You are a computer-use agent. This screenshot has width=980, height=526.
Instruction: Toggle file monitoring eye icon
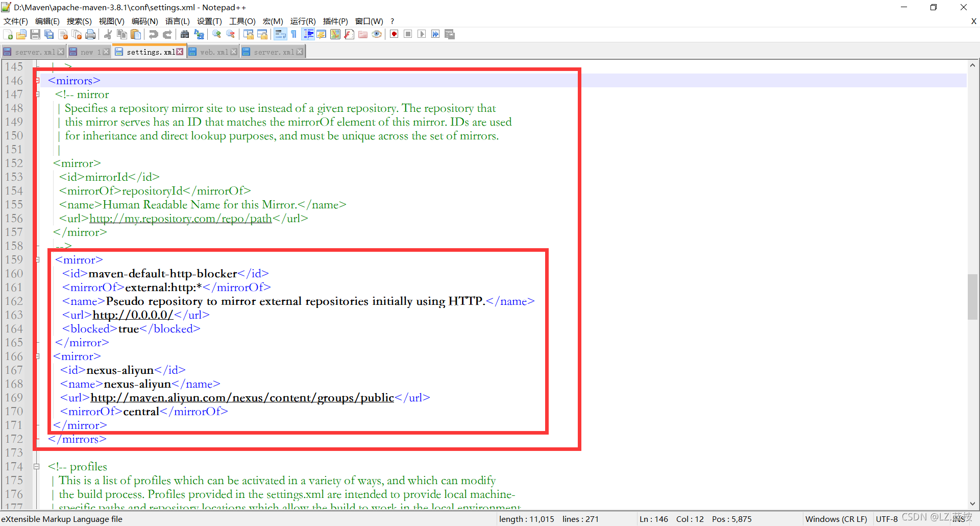[x=377, y=34]
